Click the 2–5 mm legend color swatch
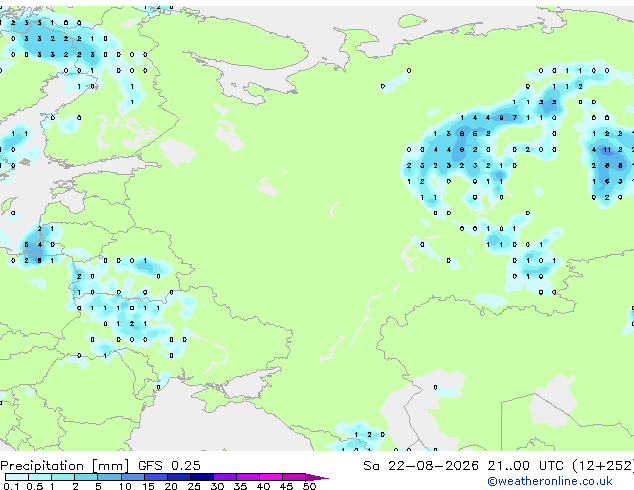634x490 pixels. point(86,477)
